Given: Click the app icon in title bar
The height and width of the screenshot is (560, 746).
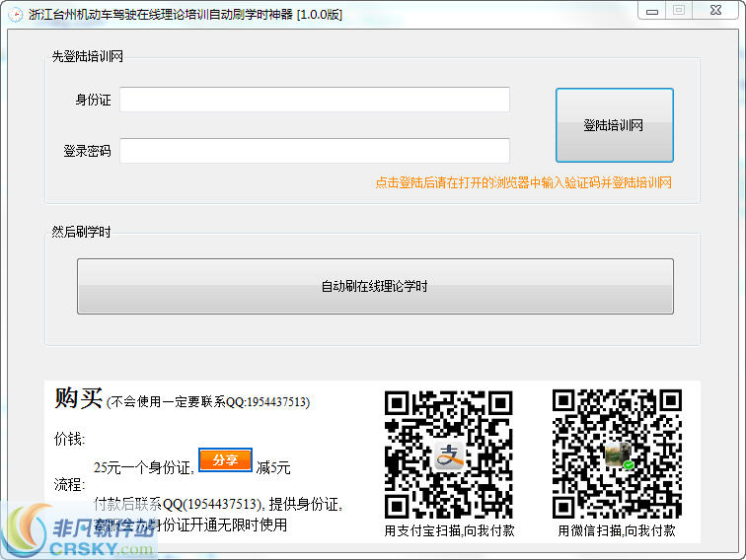Looking at the screenshot, I should pos(15,15).
